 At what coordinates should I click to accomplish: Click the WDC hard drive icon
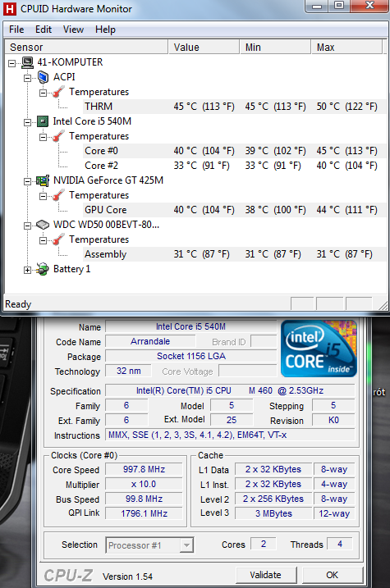coord(43,225)
